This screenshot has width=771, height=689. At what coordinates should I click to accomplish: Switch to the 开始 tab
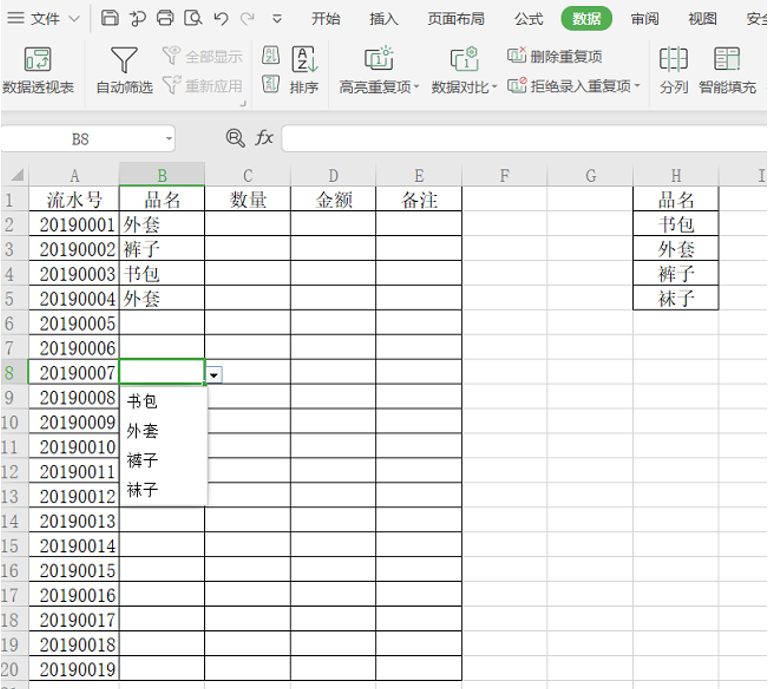[x=326, y=19]
